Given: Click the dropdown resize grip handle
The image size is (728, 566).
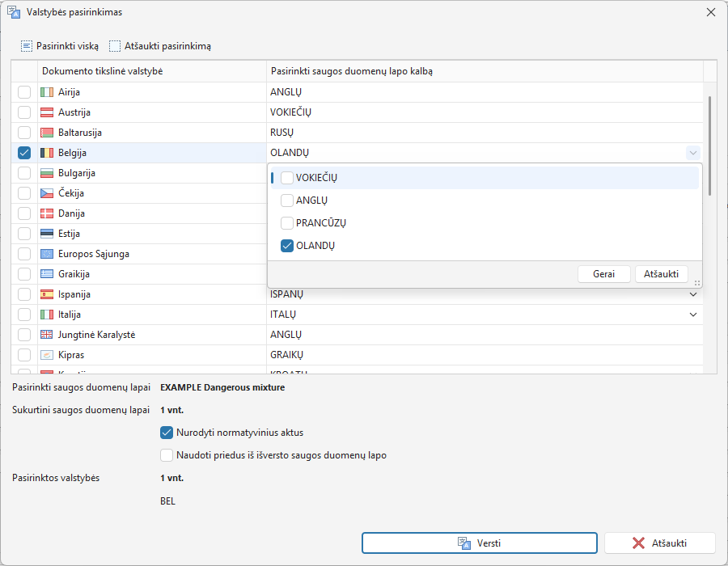Looking at the screenshot, I should [x=697, y=283].
